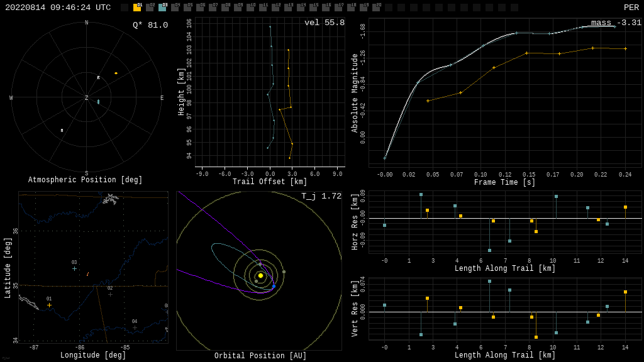Click the yellow meteor trail in sky plot
This screenshot has width=644, height=362.
click(x=116, y=73)
